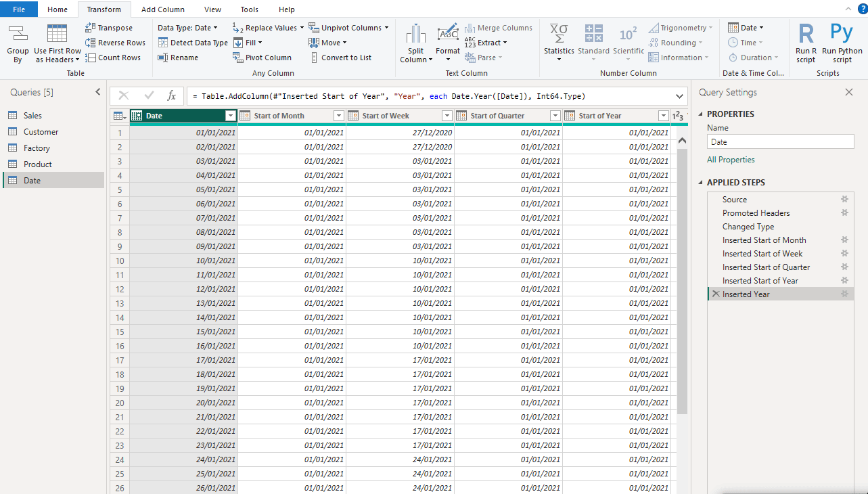The height and width of the screenshot is (494, 868).
Task: Click Use First Row as Headers
Action: click(58, 44)
